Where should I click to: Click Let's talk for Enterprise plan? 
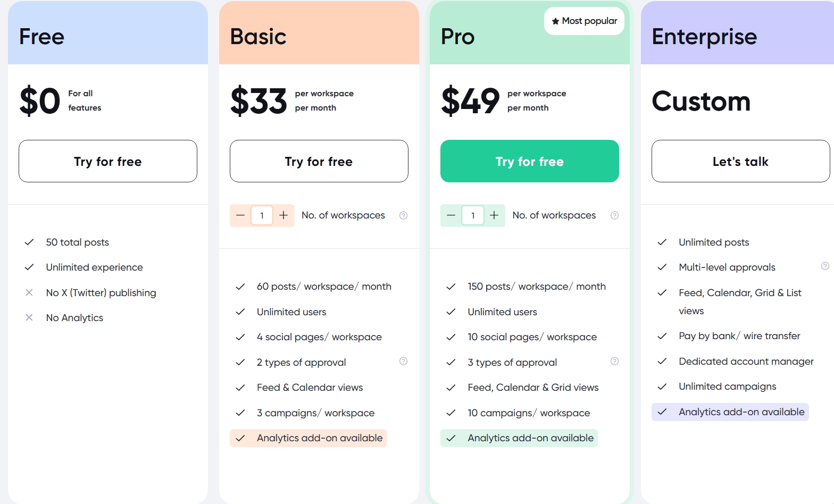740,161
